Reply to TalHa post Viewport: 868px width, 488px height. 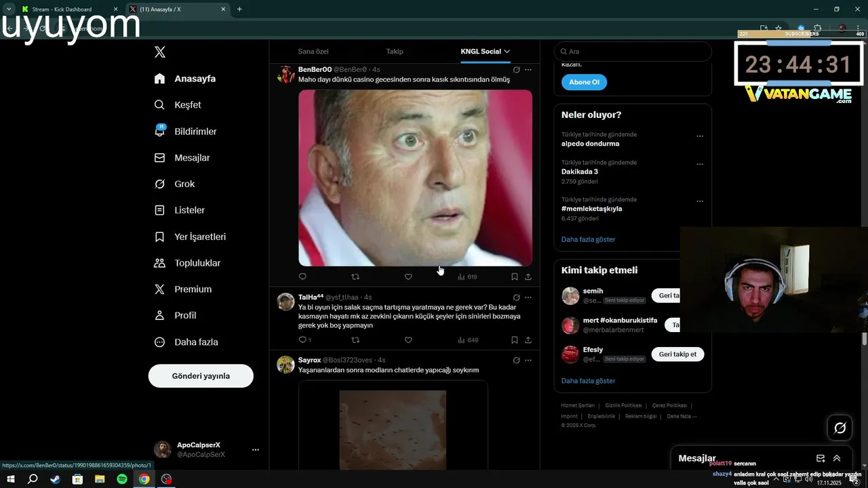(304, 340)
